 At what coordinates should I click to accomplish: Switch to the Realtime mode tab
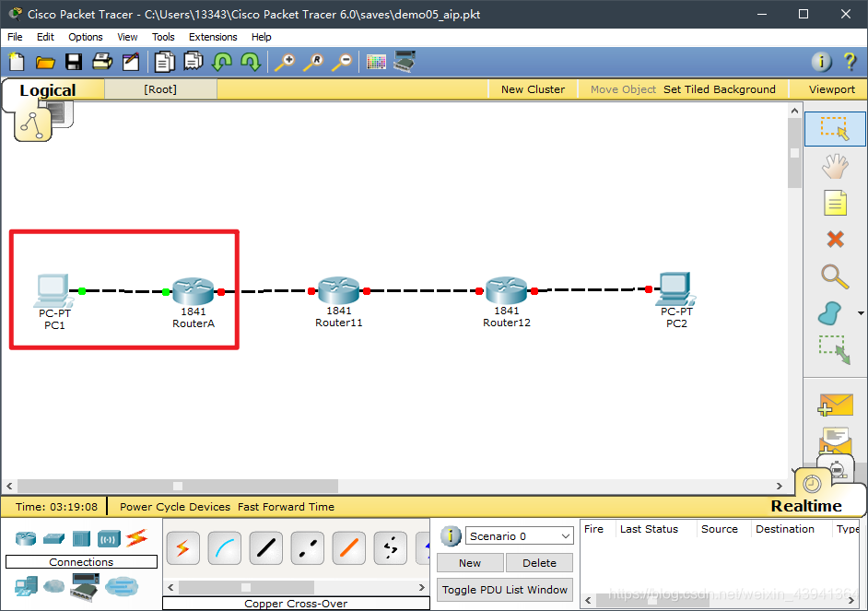806,506
